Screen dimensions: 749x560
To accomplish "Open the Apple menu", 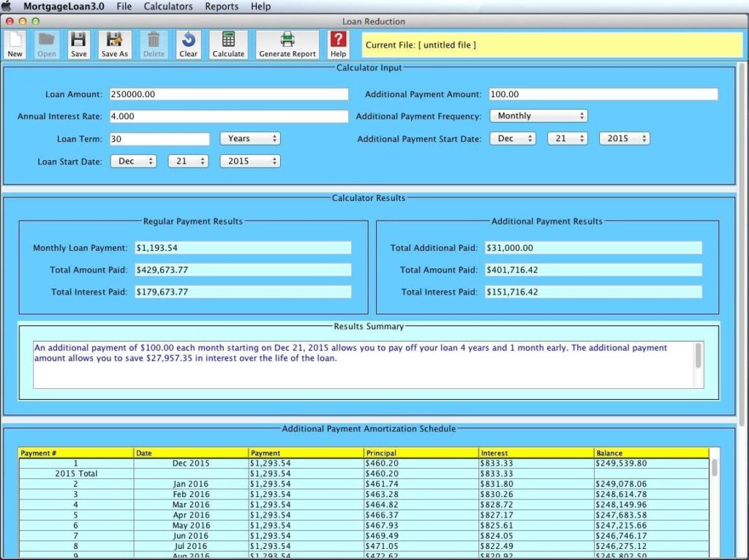I will (6, 6).
